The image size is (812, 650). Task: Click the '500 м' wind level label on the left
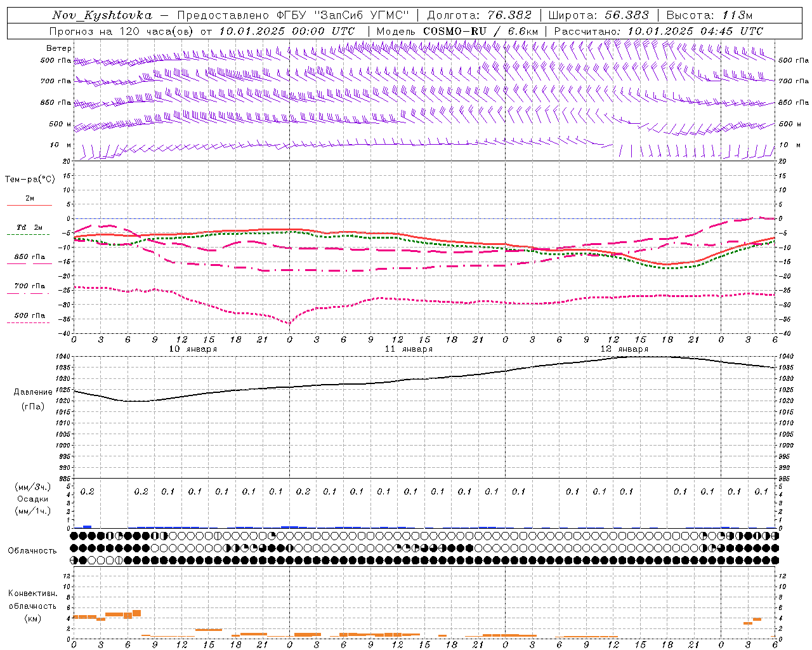coord(60,124)
